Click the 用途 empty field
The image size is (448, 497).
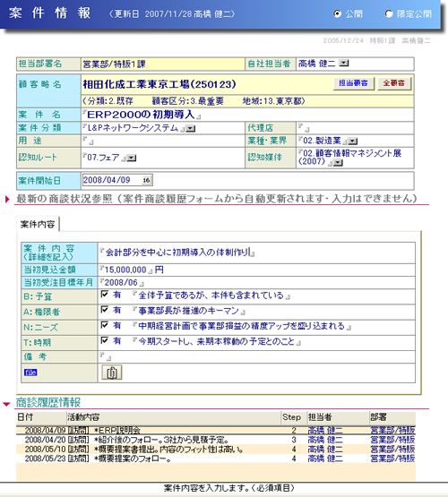[88, 141]
